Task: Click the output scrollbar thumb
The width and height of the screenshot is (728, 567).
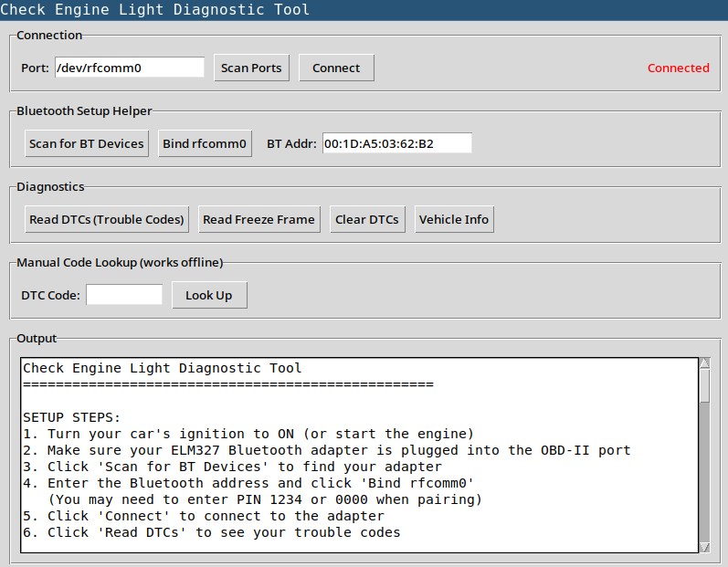Action: pyautogui.click(x=704, y=385)
